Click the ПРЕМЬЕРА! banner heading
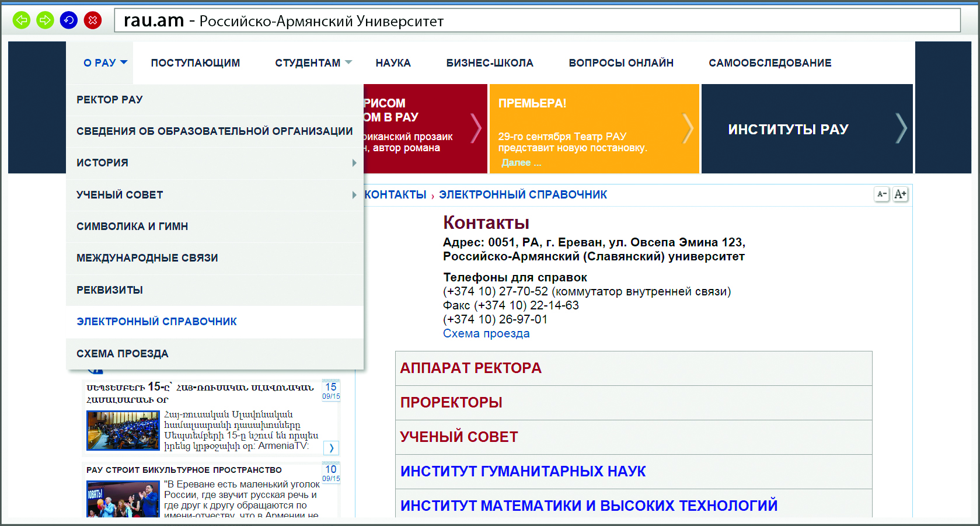 coord(532,103)
